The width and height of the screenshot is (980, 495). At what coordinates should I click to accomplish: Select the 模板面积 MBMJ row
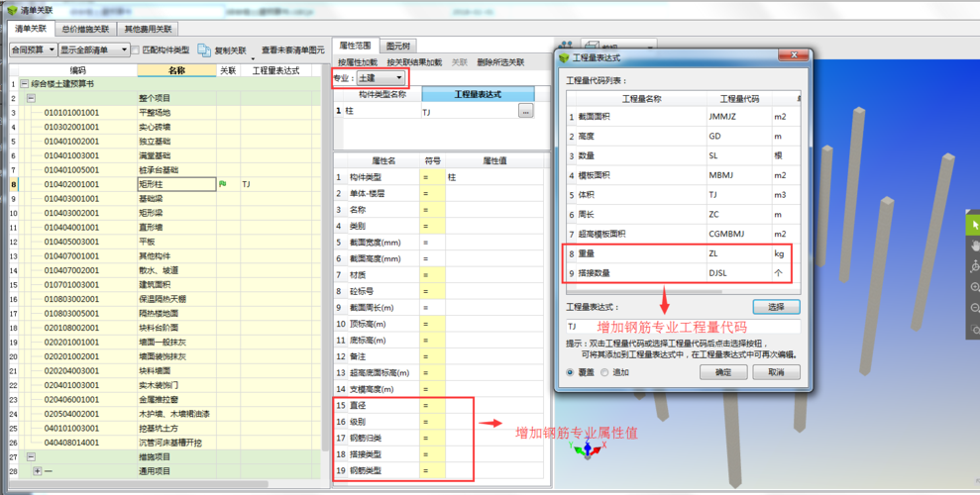[683, 175]
